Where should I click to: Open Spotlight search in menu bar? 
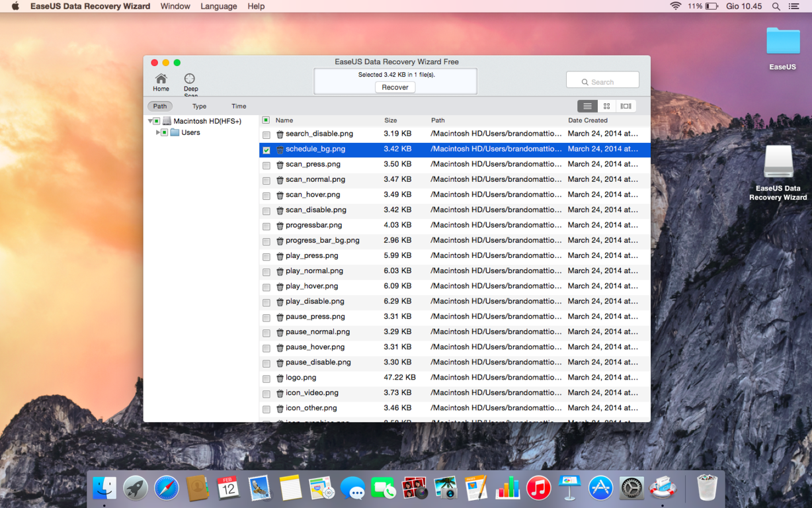coord(776,6)
